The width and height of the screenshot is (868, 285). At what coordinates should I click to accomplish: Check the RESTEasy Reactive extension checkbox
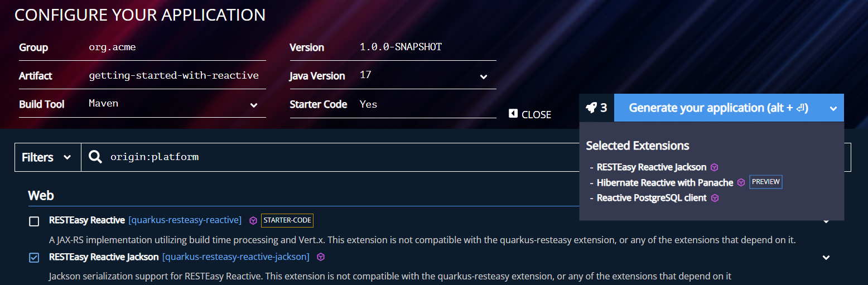click(x=34, y=221)
